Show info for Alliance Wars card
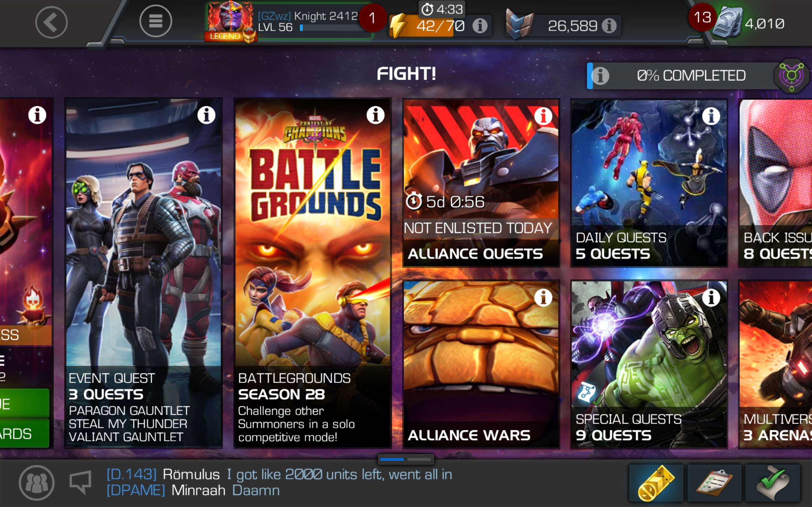812x507 pixels. click(x=543, y=298)
